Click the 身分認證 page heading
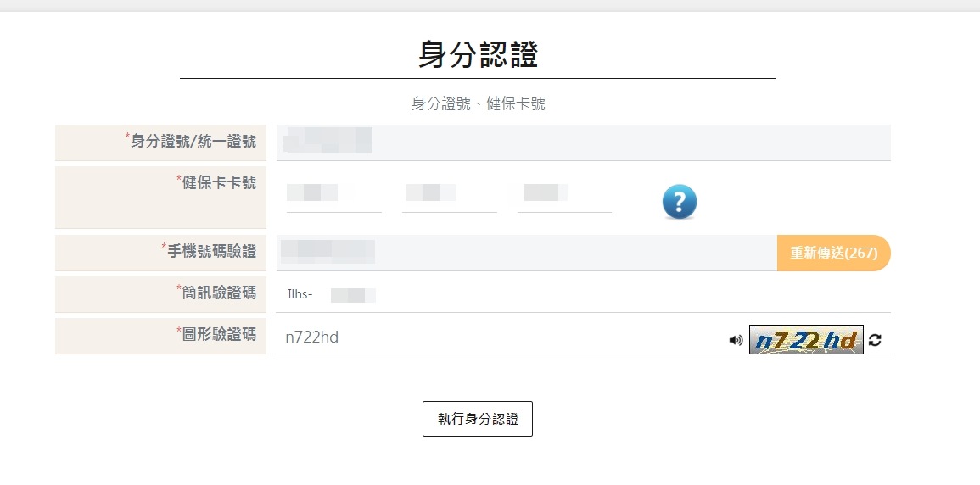The height and width of the screenshot is (485, 980). click(x=478, y=54)
